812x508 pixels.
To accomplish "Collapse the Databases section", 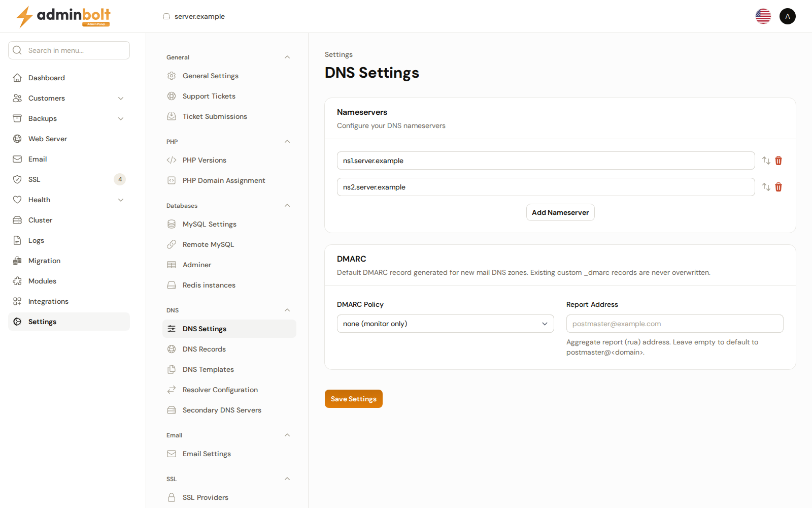I will tap(287, 205).
